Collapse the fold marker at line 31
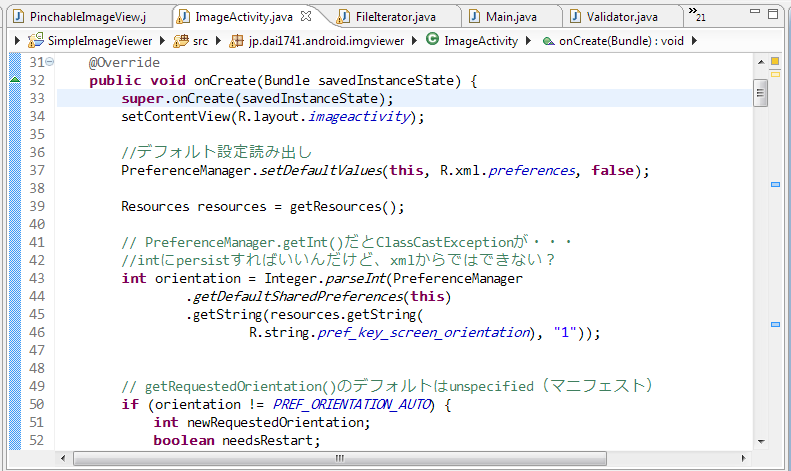Image resolution: width=791 pixels, height=471 pixels. [x=49, y=62]
